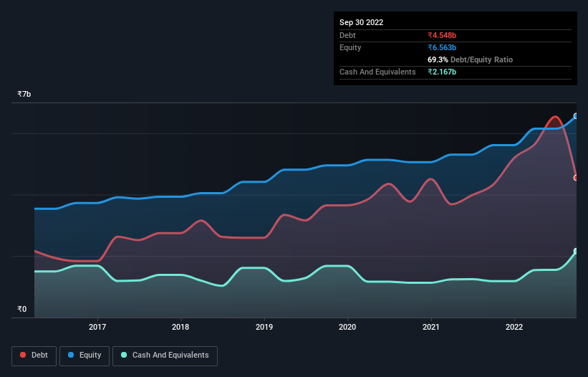Screen dimensions: 588x377
Task: Click the ₹7b y-axis label
Action: 24,94
